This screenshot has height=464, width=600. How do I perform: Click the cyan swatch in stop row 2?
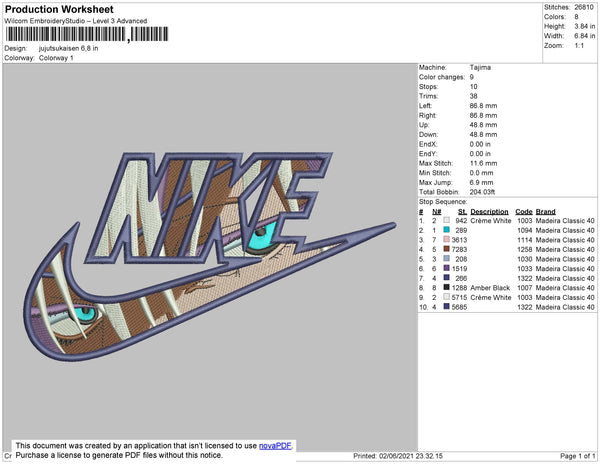tap(447, 230)
